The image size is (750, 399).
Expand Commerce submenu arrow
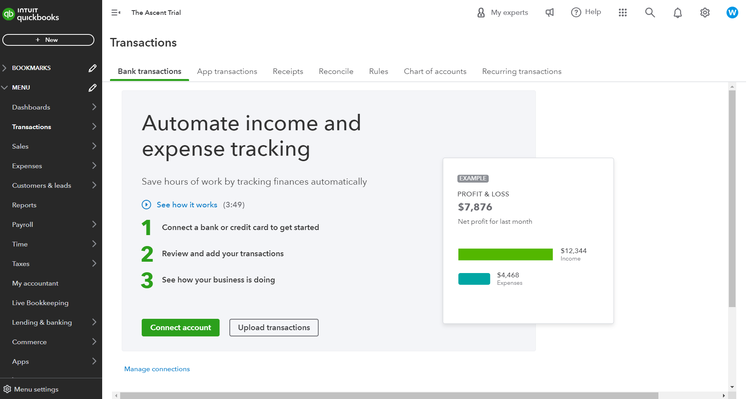coord(94,342)
